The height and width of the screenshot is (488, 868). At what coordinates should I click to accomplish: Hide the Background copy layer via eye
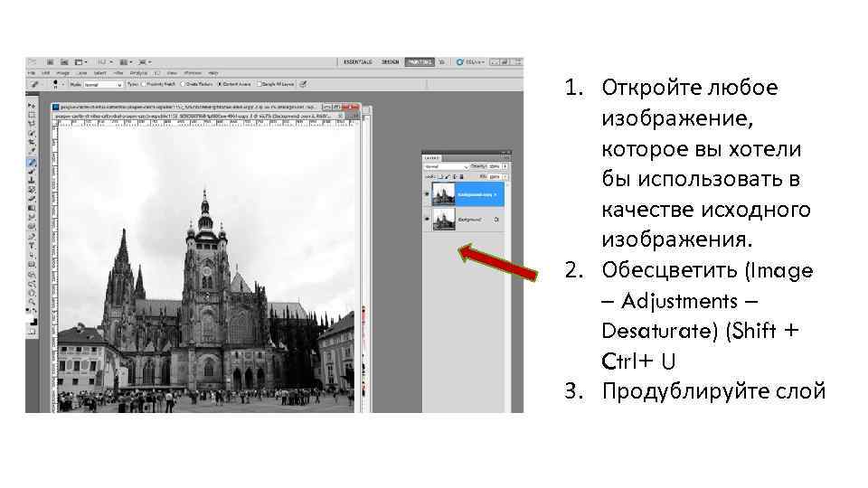click(x=427, y=193)
